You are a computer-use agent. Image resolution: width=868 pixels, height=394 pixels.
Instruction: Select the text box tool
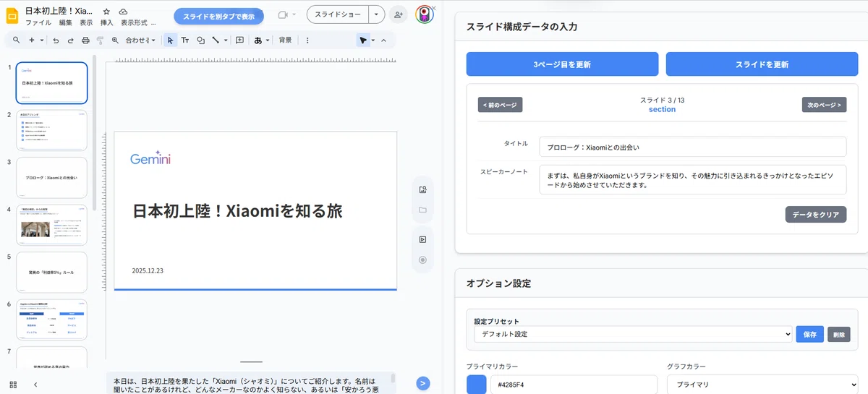[185, 40]
